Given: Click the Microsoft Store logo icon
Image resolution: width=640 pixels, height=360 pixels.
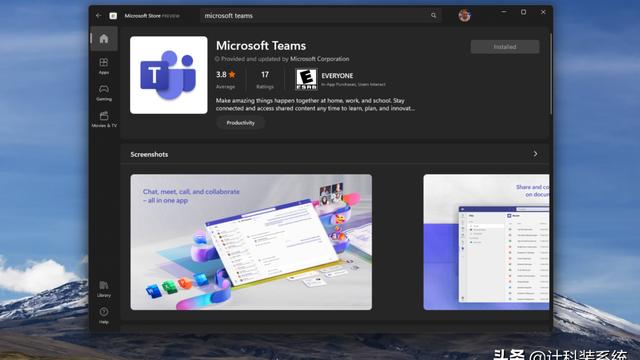Looking at the screenshot, I should click(113, 16).
